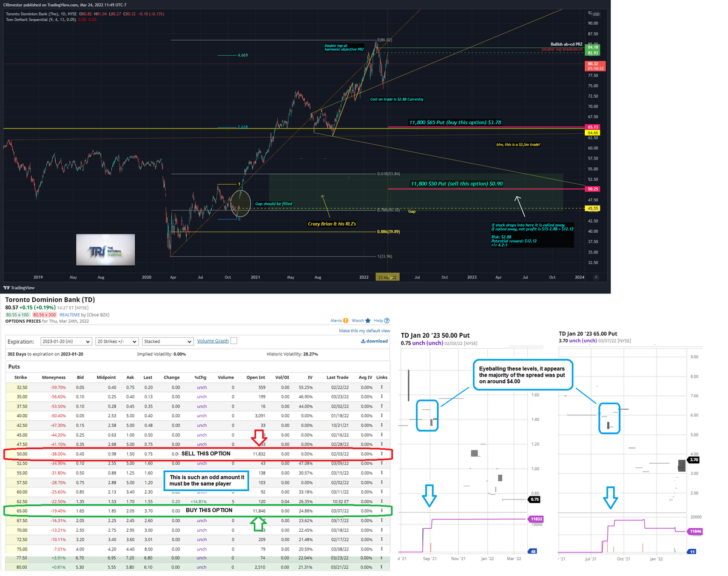Viewport: 728px width, 576px height.
Task: Open links menu for 72.50 strike row
Action: [382, 539]
